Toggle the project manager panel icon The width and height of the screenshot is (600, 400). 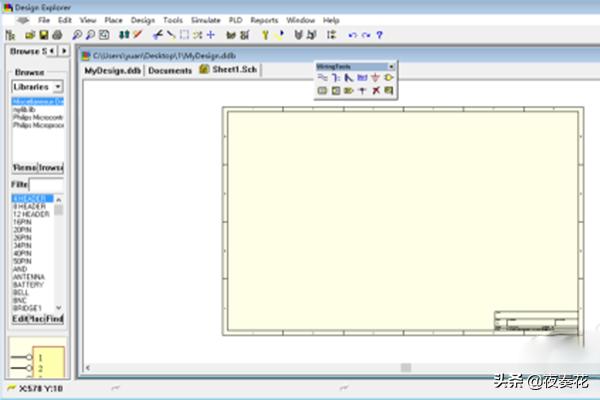pyautogui.click(x=10, y=35)
